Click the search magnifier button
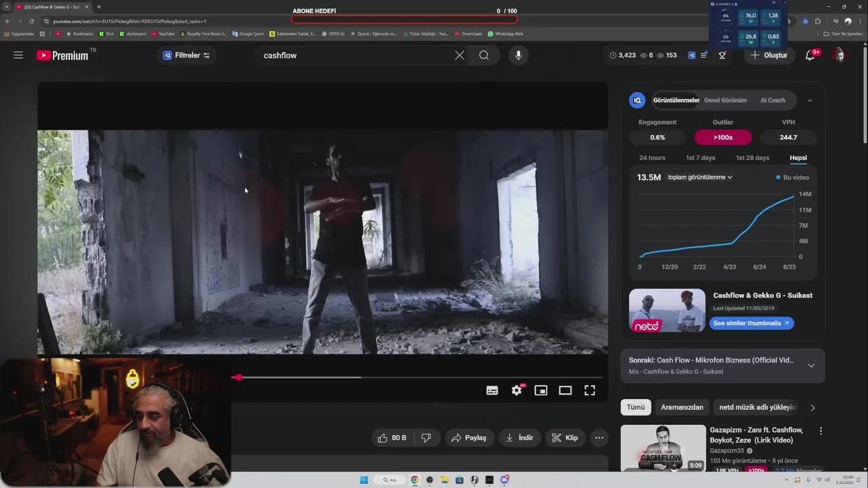 click(x=484, y=56)
